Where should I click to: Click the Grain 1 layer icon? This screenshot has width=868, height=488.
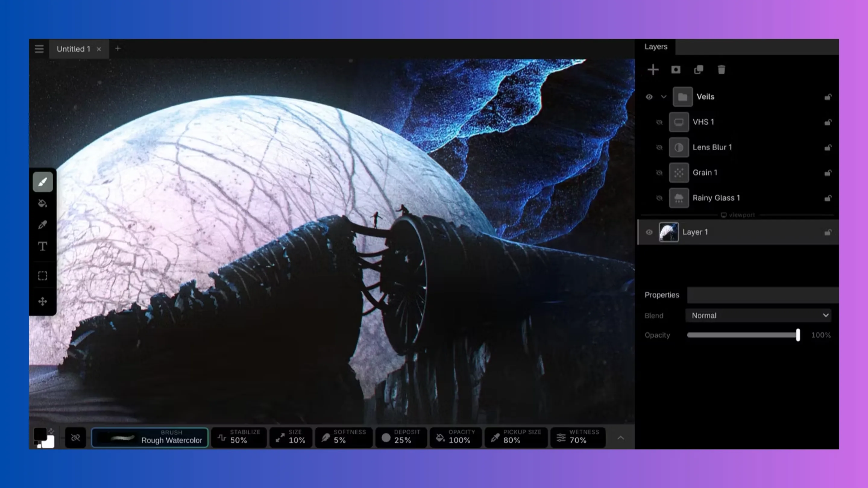[x=679, y=173]
